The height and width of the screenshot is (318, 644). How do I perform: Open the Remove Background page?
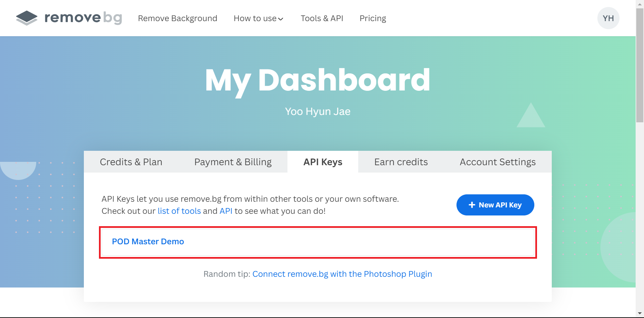(177, 18)
